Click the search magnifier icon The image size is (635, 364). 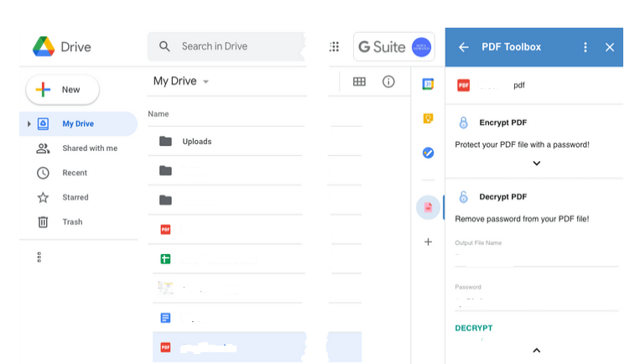pos(164,46)
